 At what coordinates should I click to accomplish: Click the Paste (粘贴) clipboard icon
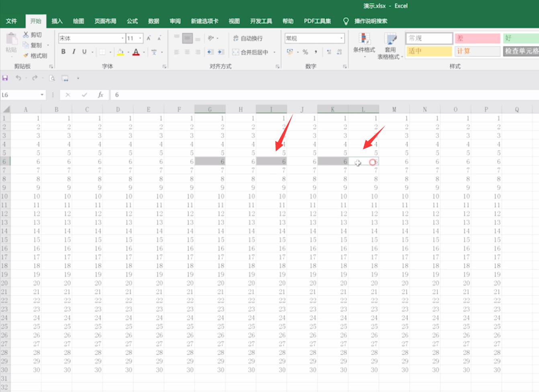pyautogui.click(x=11, y=39)
